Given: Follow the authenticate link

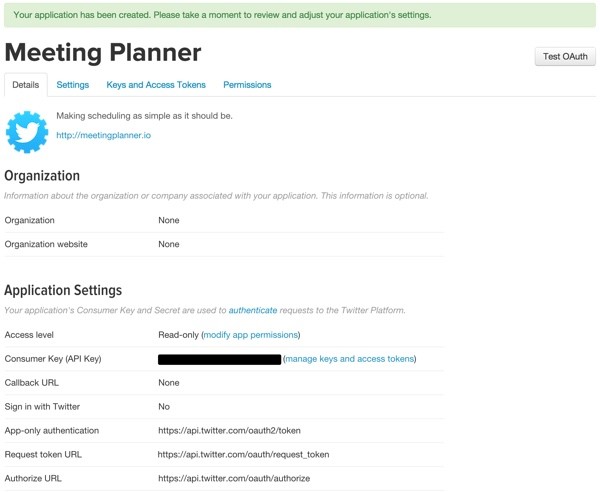Looking at the screenshot, I should 253,310.
